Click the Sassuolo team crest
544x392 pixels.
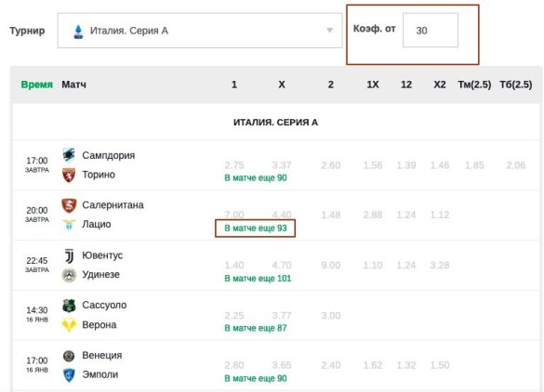click(69, 306)
